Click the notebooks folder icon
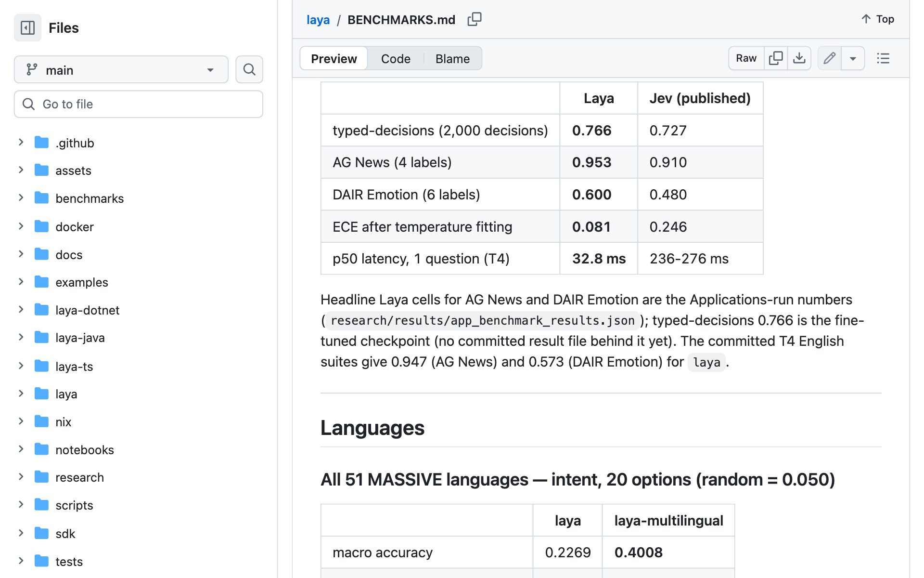The width and height of the screenshot is (924, 578). (42, 449)
